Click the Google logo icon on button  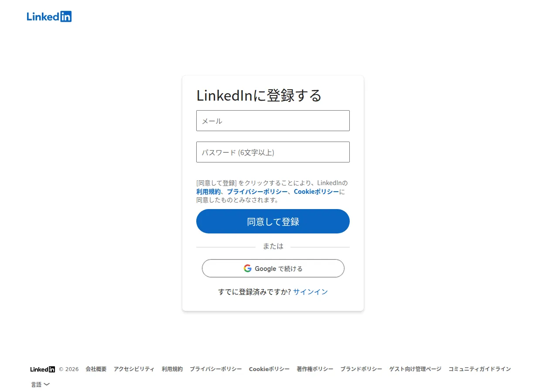click(248, 268)
